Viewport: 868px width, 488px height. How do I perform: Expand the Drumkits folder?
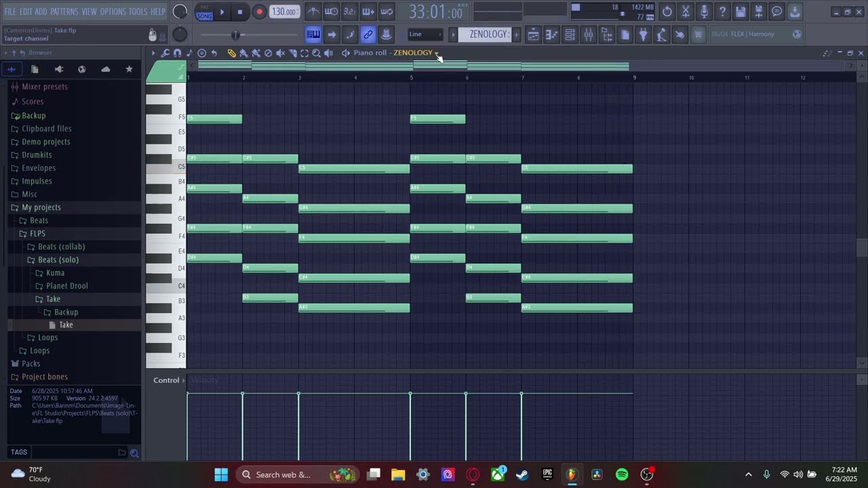(31, 155)
